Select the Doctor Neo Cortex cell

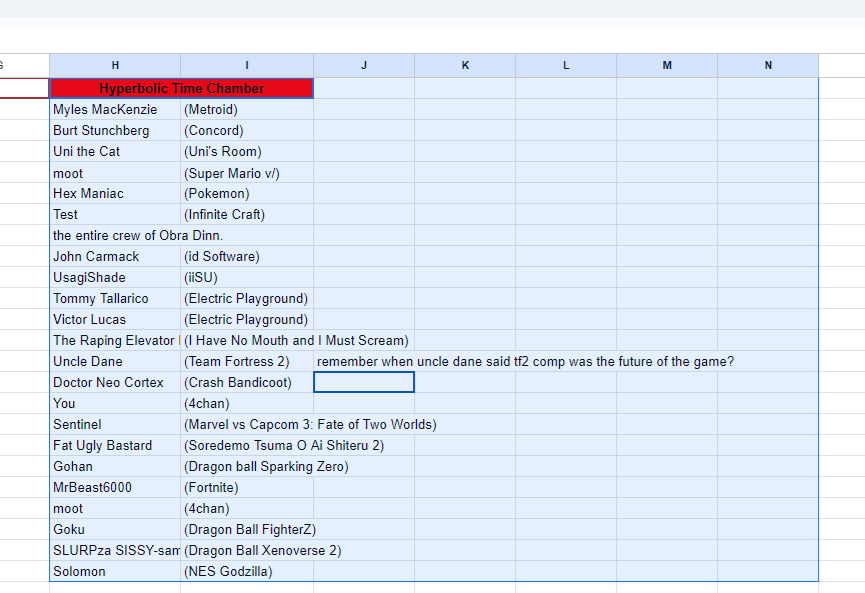pos(115,382)
